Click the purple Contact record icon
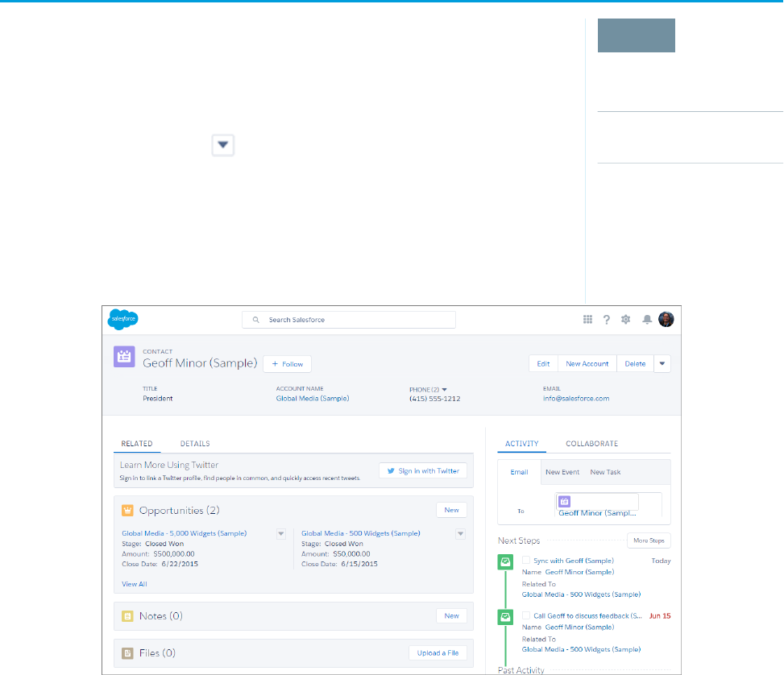Image resolution: width=784 pixels, height=675 pixels. coord(124,357)
